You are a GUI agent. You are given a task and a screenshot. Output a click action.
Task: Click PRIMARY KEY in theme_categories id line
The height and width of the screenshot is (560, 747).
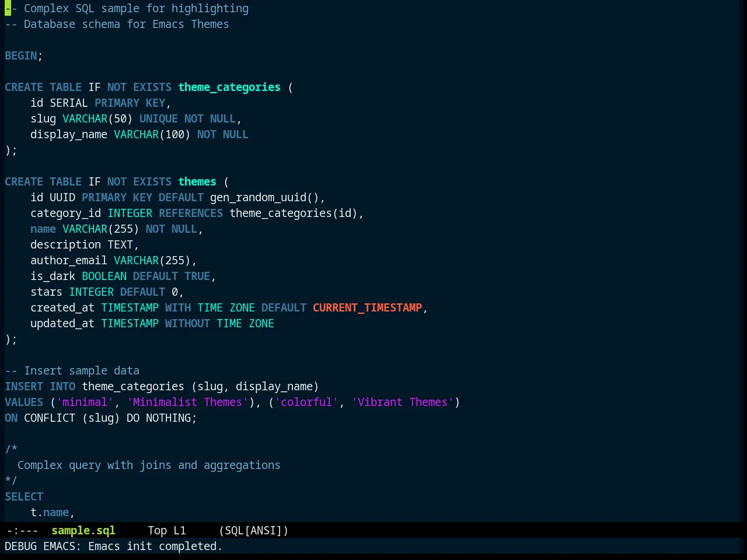(x=130, y=103)
